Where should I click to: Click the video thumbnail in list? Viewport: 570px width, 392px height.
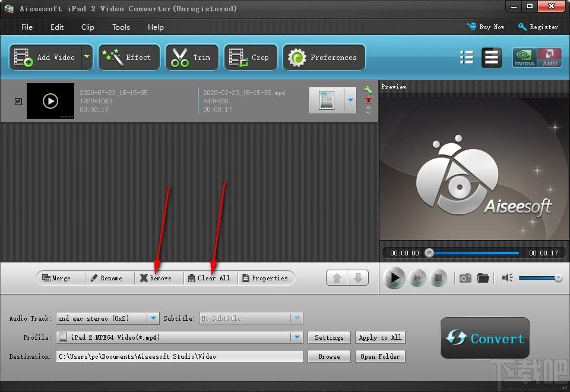[x=50, y=101]
